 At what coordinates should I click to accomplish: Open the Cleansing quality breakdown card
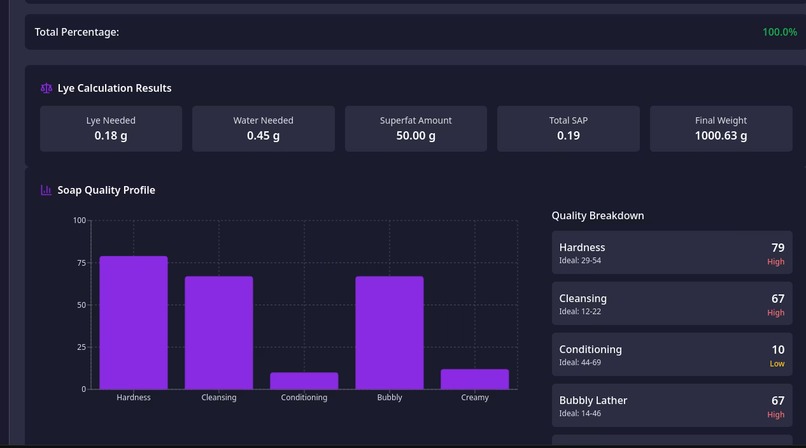(x=672, y=303)
